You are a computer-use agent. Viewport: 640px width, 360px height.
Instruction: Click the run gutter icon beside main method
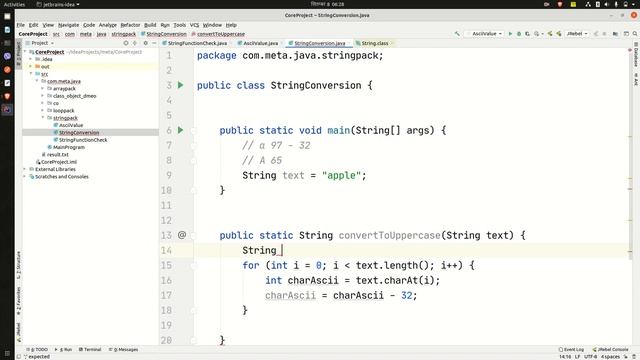[x=181, y=130]
